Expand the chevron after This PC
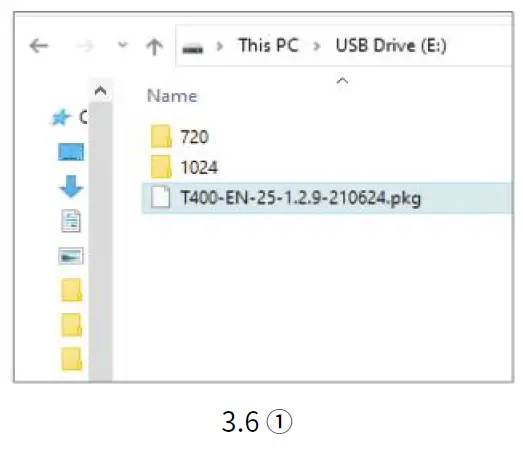This screenshot has height=450, width=523. 317,46
